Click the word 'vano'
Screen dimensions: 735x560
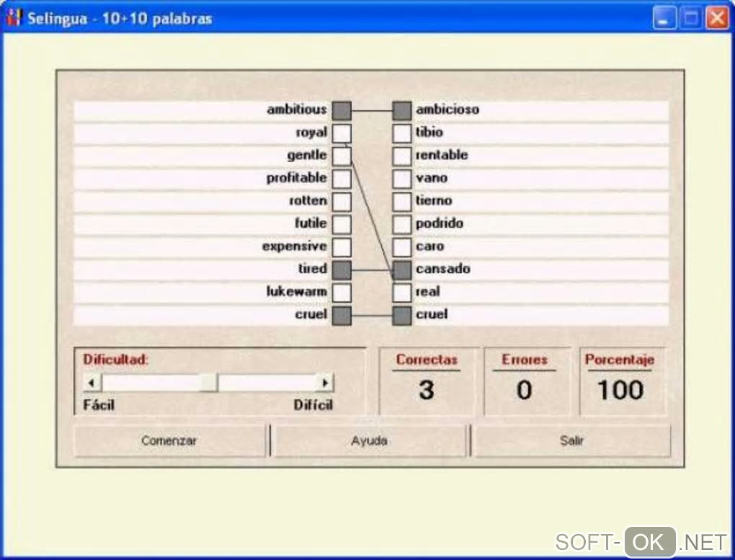point(432,178)
